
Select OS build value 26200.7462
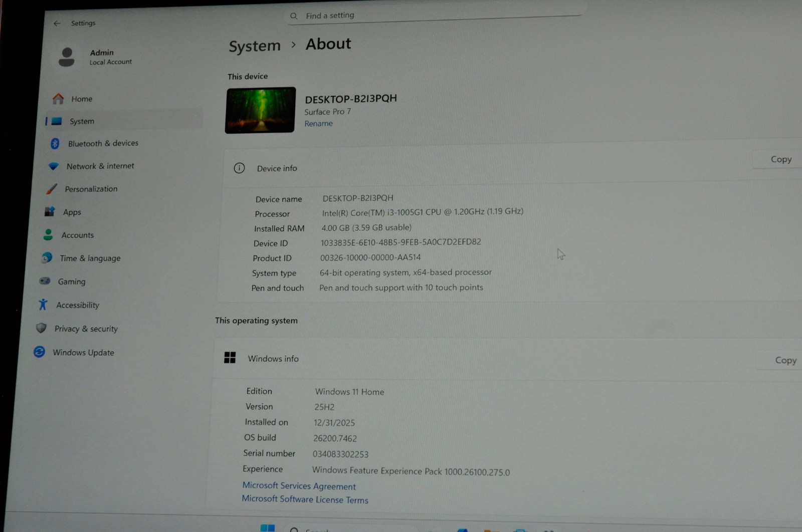tap(335, 438)
